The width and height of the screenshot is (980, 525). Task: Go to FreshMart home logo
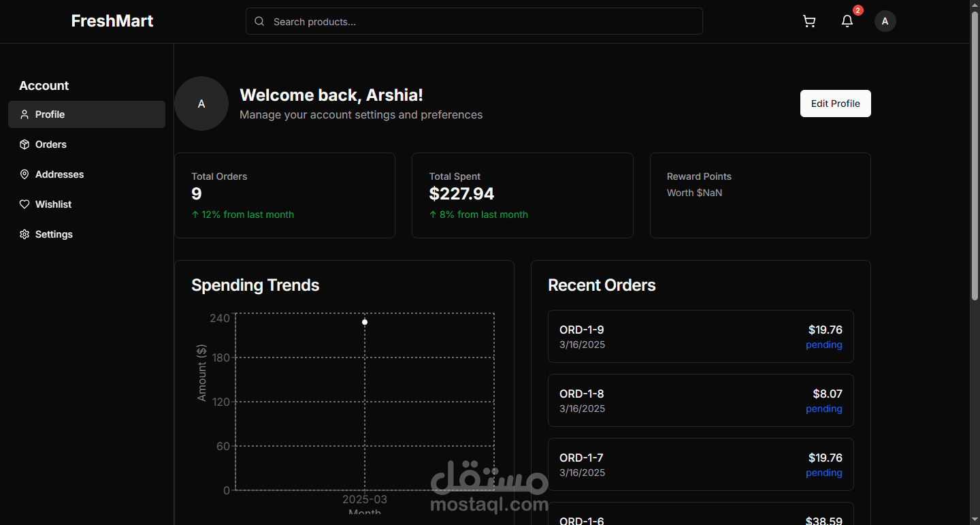112,21
